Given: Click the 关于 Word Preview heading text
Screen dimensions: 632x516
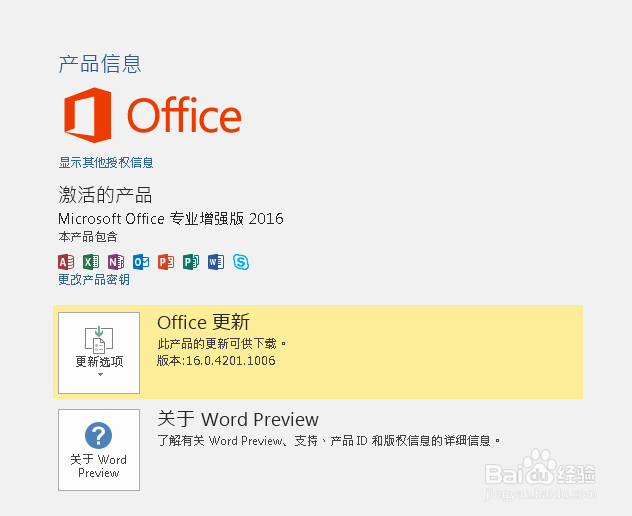Looking at the screenshot, I should [x=238, y=419].
